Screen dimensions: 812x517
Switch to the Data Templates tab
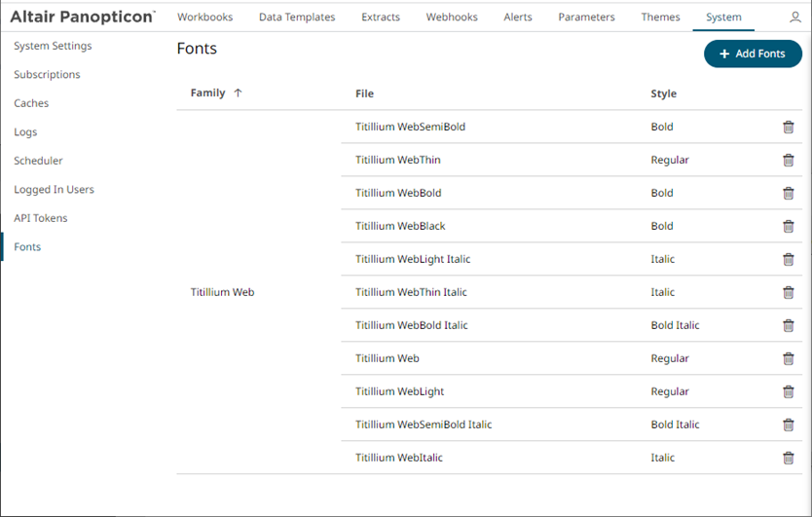click(297, 18)
